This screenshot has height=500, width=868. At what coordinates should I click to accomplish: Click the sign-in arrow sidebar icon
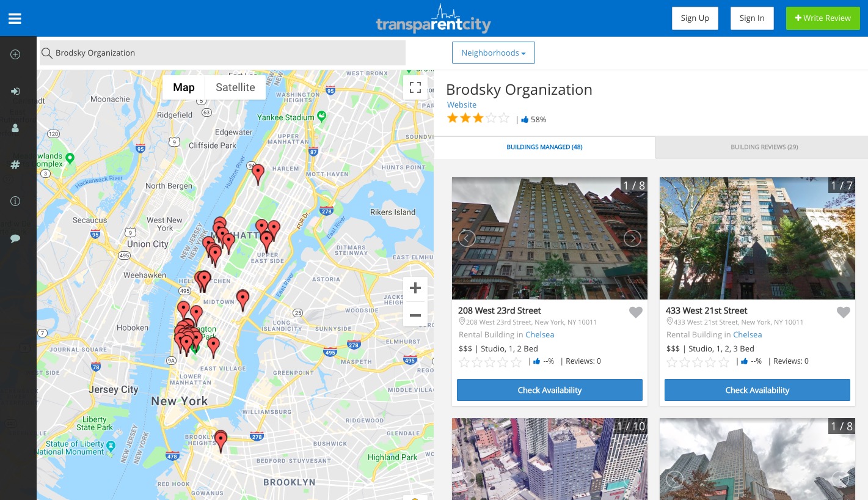(x=15, y=91)
